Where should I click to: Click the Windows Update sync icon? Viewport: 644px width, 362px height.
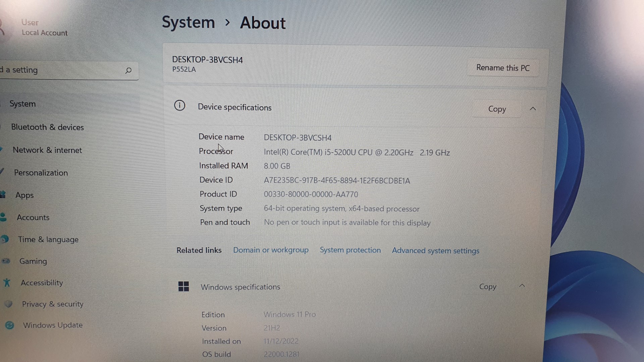[10, 325]
